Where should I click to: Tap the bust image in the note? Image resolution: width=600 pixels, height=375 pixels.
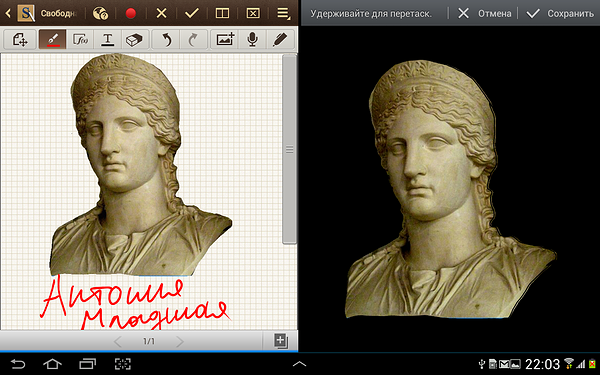(140, 165)
